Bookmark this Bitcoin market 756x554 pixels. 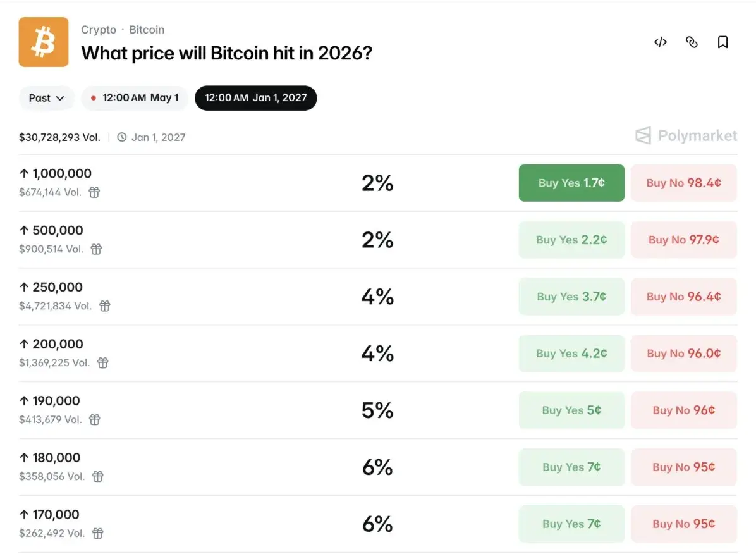[x=722, y=42]
